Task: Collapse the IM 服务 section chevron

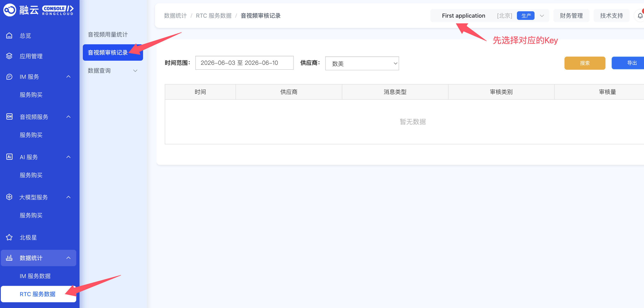Action: [x=68, y=76]
